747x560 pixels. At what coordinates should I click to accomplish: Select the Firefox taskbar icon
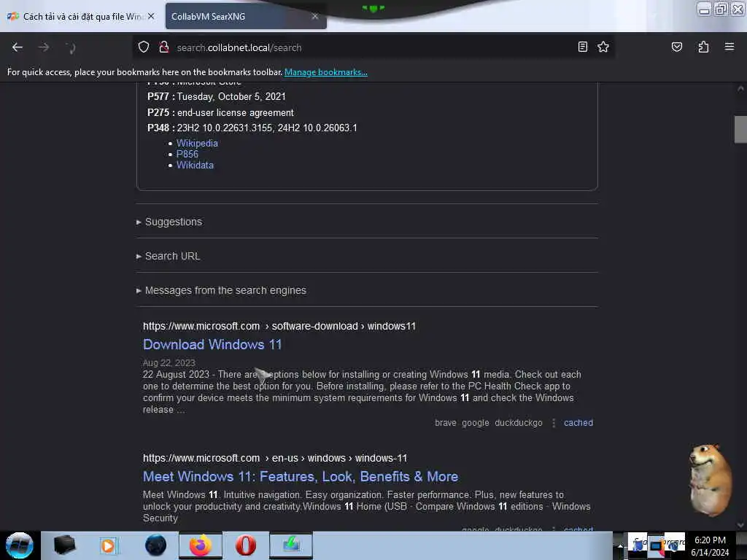pyautogui.click(x=200, y=545)
